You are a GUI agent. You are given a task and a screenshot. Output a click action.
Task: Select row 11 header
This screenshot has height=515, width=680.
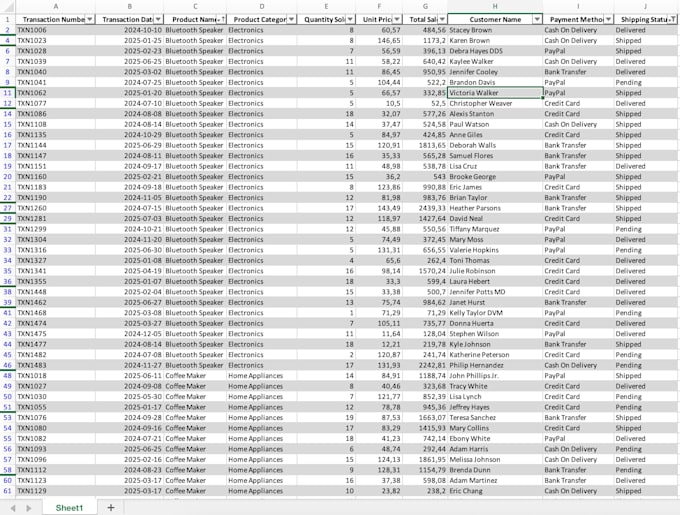(7, 93)
